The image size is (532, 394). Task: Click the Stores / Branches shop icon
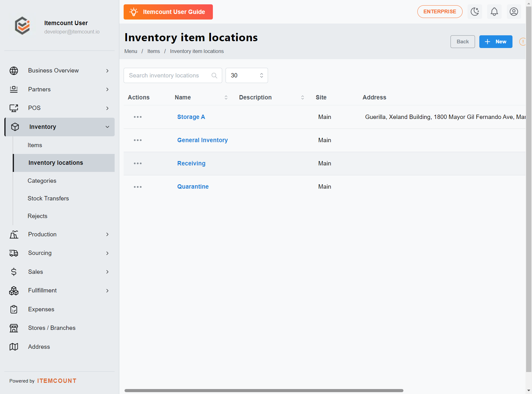[14, 328]
